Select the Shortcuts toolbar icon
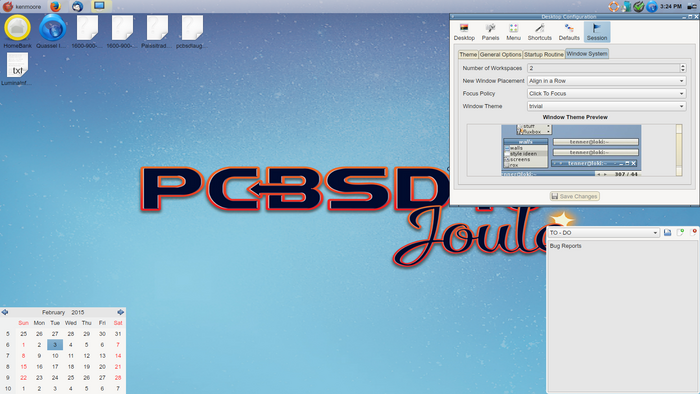 coord(539,32)
